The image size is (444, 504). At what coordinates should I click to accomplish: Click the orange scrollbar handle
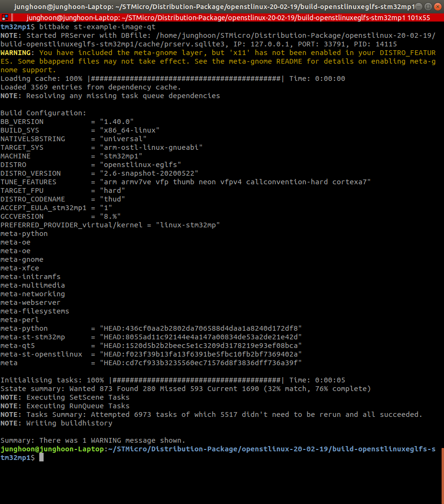tap(443, 476)
